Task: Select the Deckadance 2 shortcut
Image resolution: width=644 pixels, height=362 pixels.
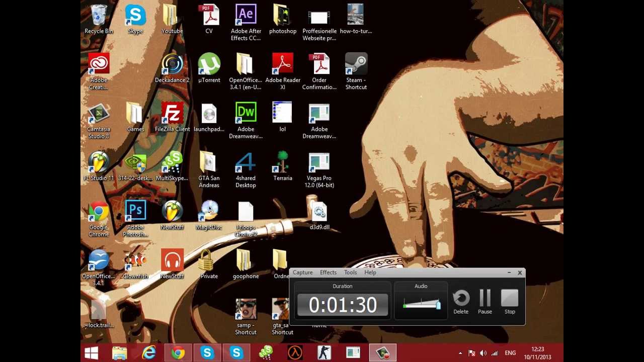Action: click(172, 68)
